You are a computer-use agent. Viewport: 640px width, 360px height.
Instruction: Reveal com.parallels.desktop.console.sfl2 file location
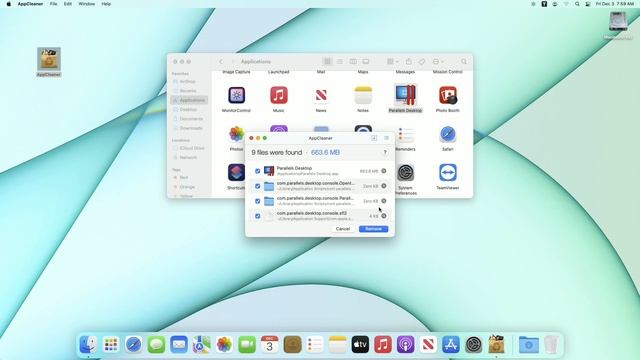pos(384,216)
